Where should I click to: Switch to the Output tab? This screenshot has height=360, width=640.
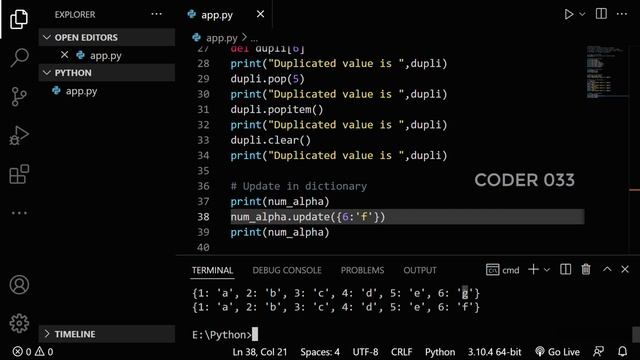point(420,270)
